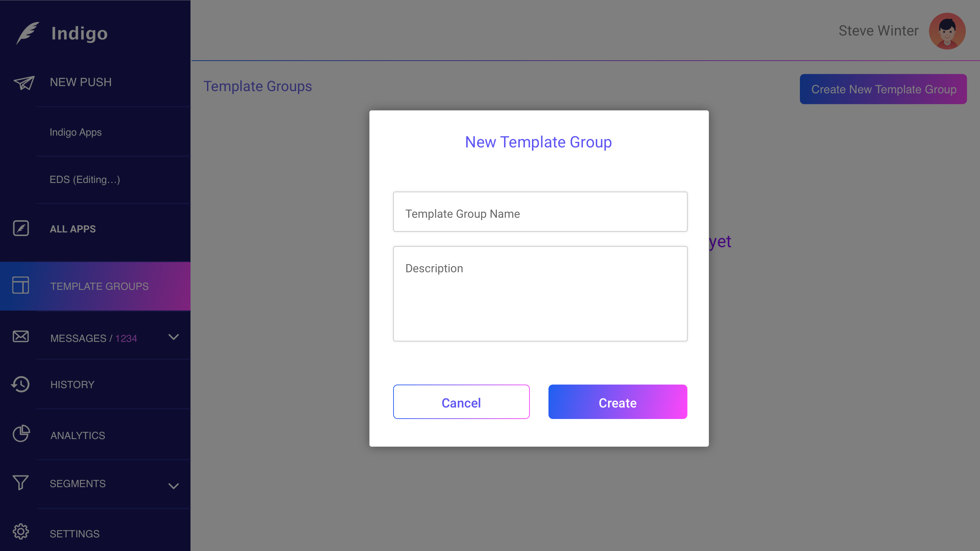The width and height of the screenshot is (980, 551).
Task: Click the Analytics pie chart icon
Action: pos(21,434)
